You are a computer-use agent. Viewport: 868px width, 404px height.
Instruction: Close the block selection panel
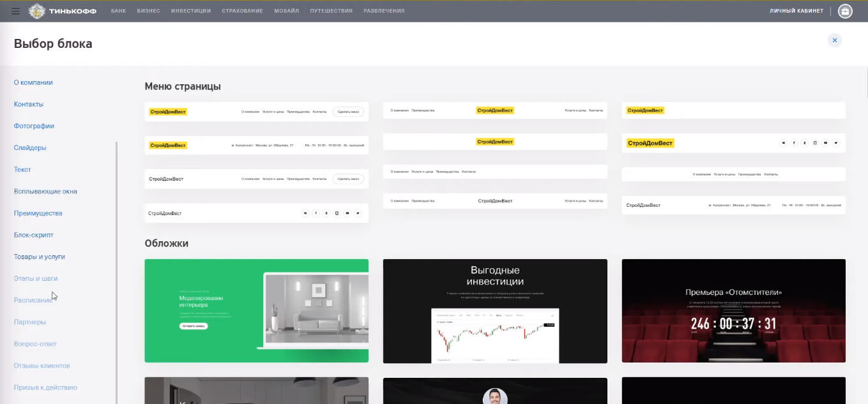(x=834, y=40)
